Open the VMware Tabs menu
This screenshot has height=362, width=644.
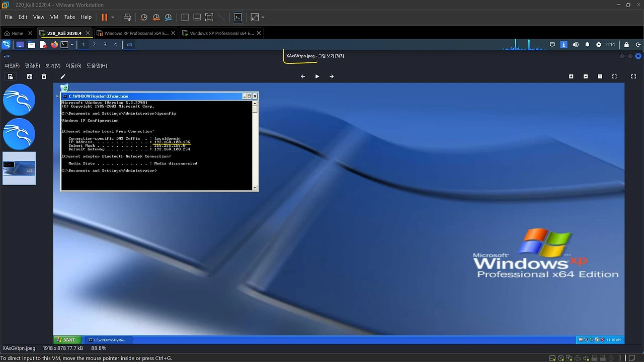click(69, 17)
